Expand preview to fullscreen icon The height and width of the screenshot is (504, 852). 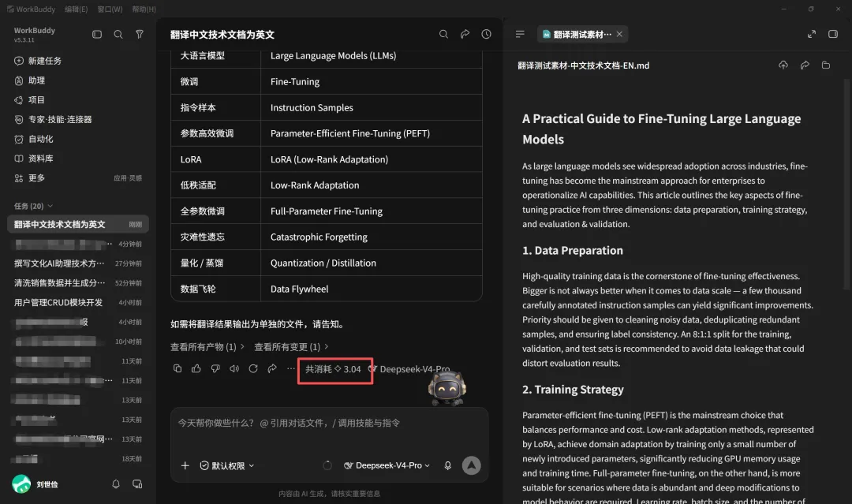pos(811,34)
